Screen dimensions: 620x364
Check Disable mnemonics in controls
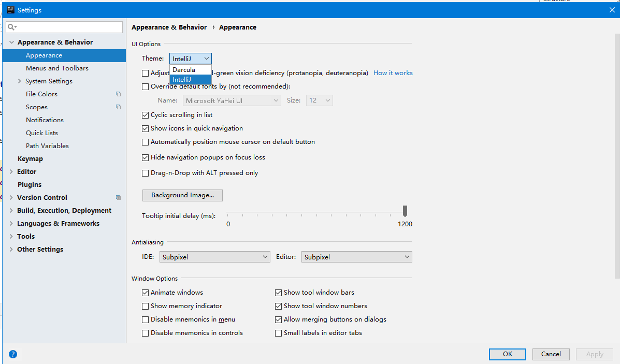tap(145, 333)
